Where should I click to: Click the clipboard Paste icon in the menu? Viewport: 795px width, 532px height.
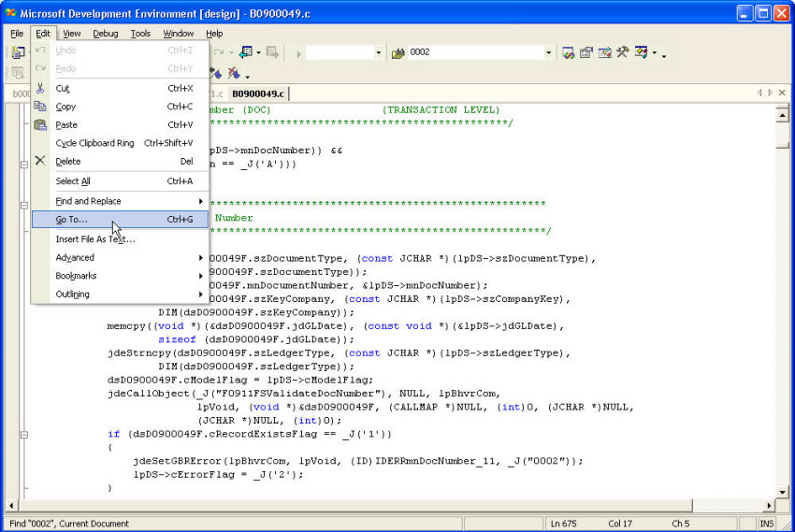(x=40, y=124)
